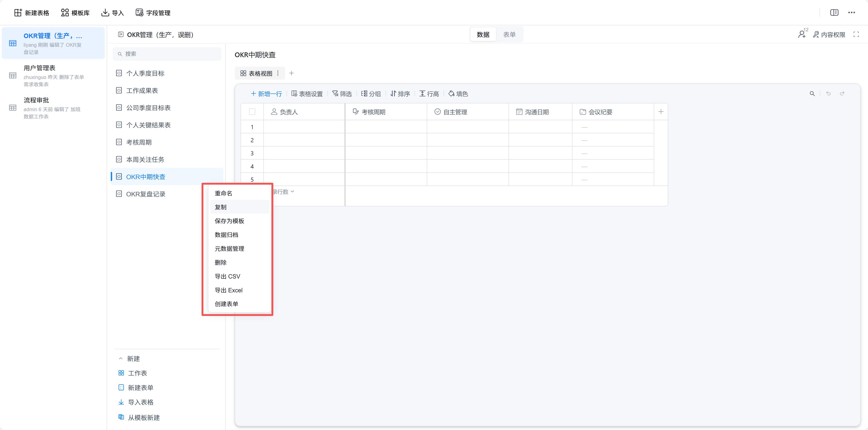Choose 保存为模板 in context menu
This screenshot has width=868, height=430.
coord(239,221)
